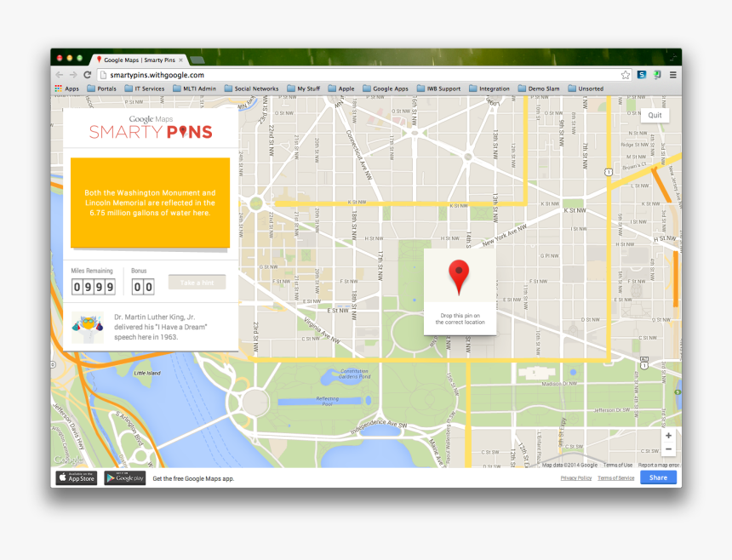Image resolution: width=732 pixels, height=560 pixels.
Task: Get the app on Google Play badge
Action: coord(124,477)
